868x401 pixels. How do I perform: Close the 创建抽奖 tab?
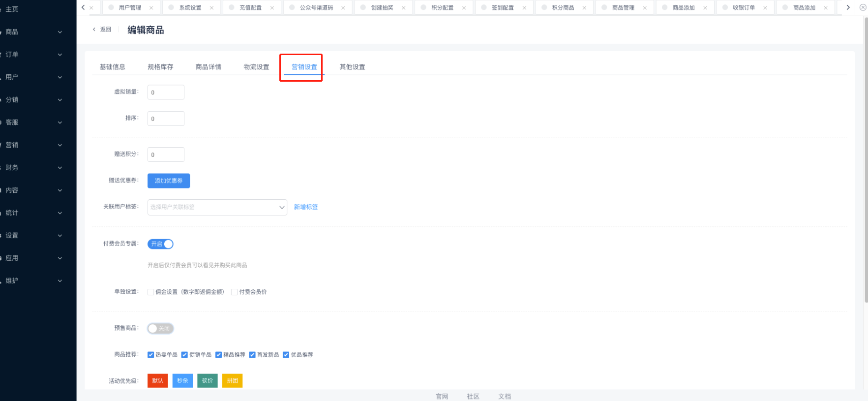coord(403,8)
